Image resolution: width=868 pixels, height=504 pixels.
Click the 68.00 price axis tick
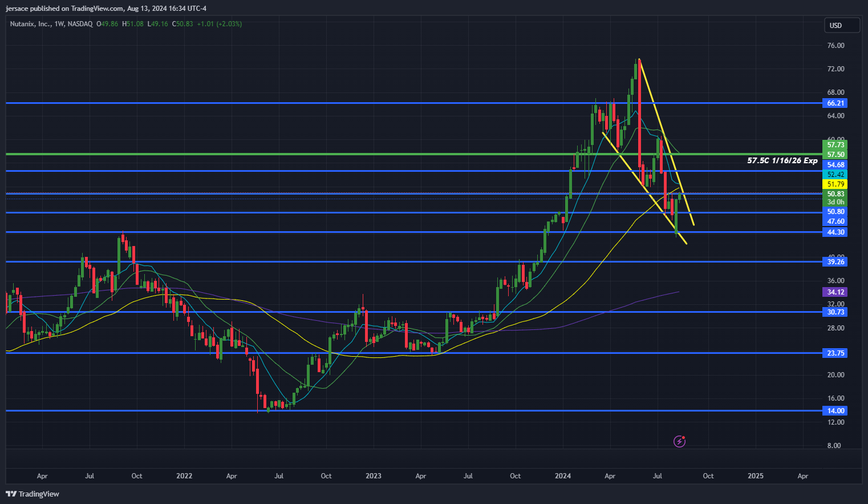pyautogui.click(x=835, y=92)
